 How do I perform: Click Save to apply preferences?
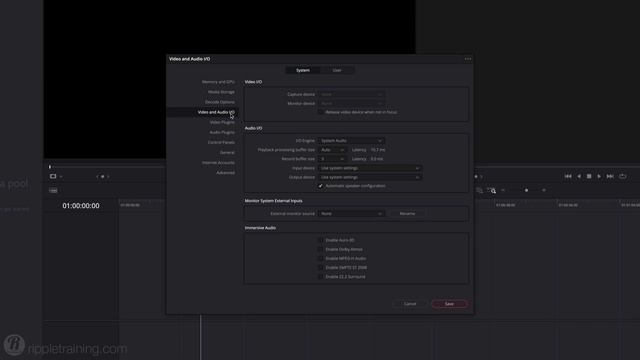(x=449, y=304)
